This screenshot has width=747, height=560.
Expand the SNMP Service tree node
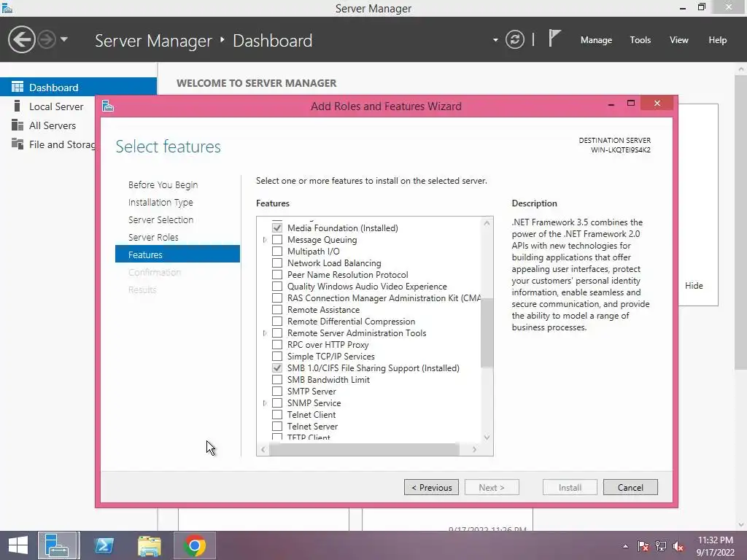pyautogui.click(x=265, y=402)
